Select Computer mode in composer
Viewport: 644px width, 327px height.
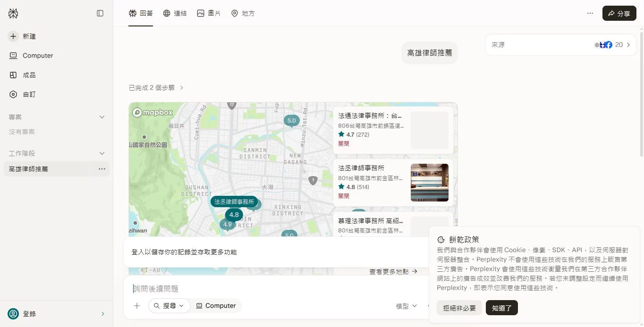pos(216,306)
